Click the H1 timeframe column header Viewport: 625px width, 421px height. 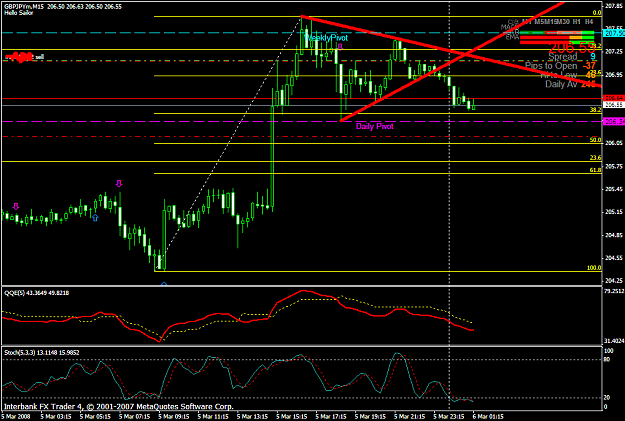coord(576,22)
